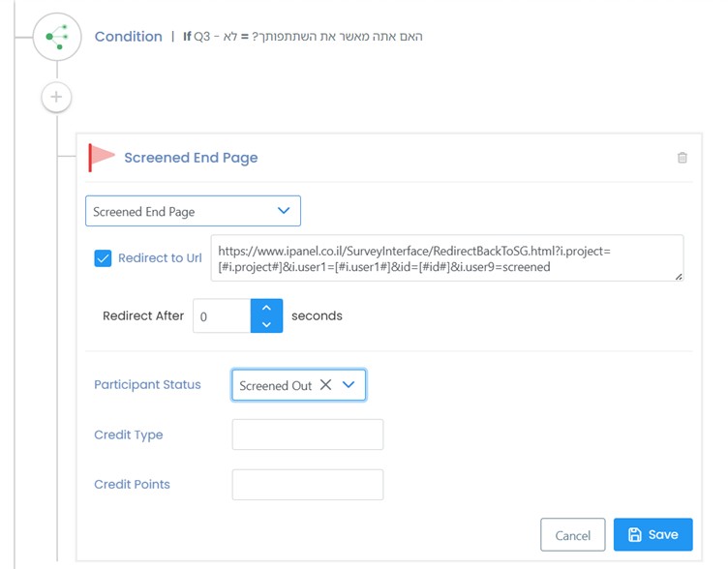Cancel the end page changes
The height and width of the screenshot is (569, 728).
[573, 535]
